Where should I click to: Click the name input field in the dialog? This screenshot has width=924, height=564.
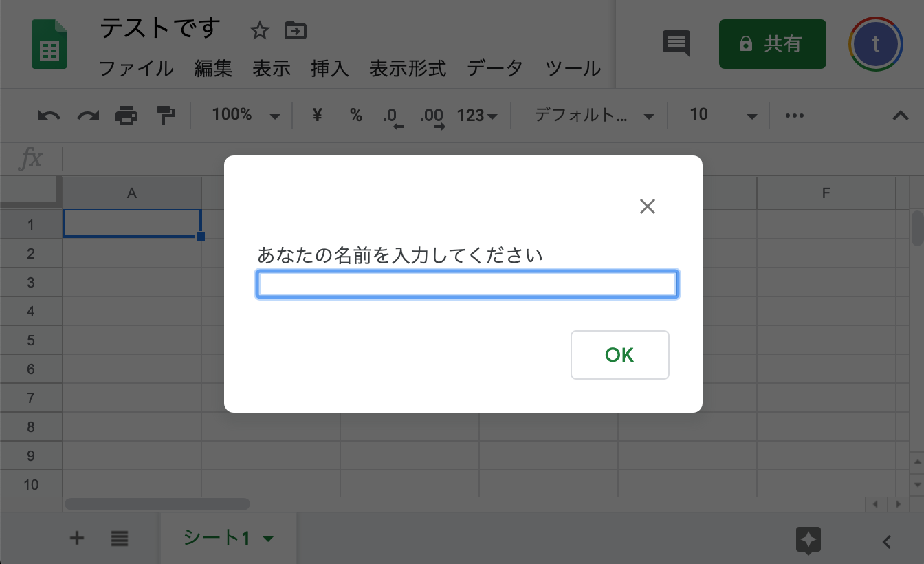[x=467, y=283]
